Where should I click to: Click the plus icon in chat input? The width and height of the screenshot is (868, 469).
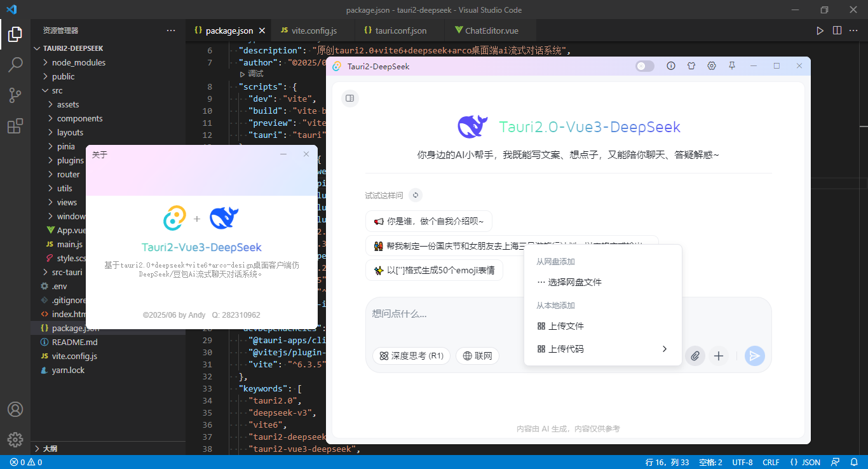coord(719,356)
